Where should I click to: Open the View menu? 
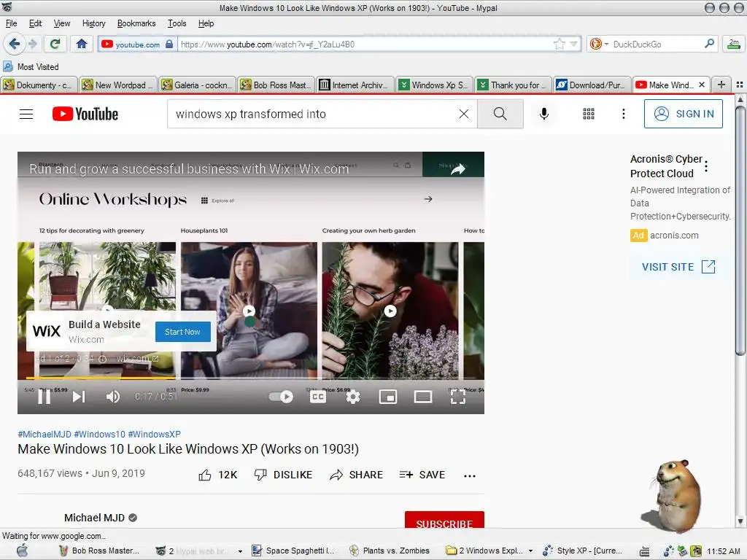[61, 23]
